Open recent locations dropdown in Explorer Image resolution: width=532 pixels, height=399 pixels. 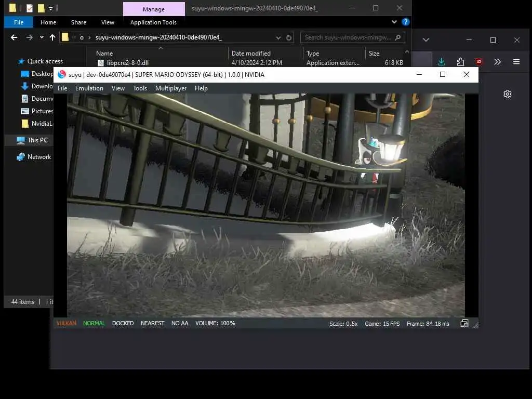42,37
